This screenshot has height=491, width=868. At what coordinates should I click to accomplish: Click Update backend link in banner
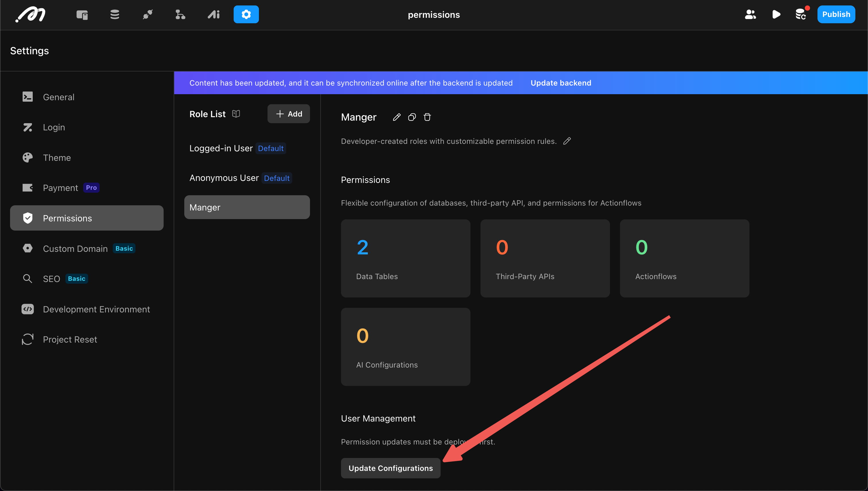561,83
